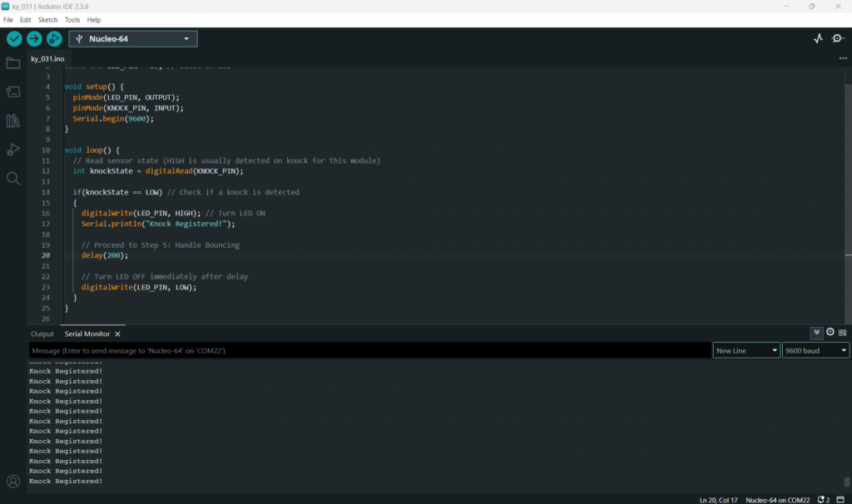This screenshot has width=852, height=504.
Task: Click the Verify sketch checkmark button
Action: pyautogui.click(x=14, y=38)
